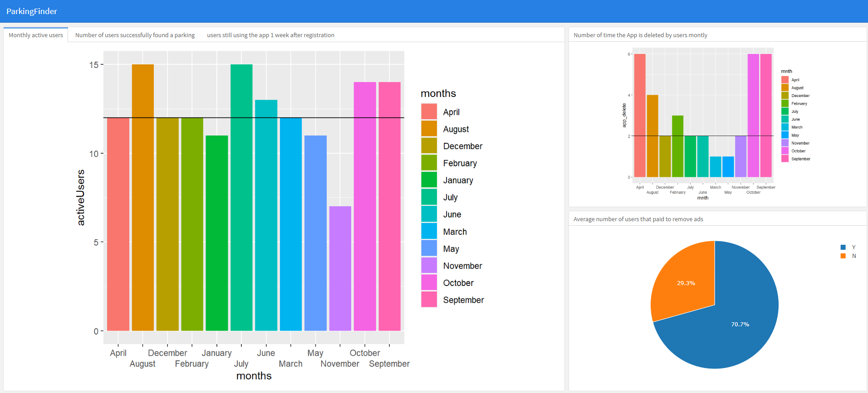The width and height of the screenshot is (868, 393).
Task: Click the September swatch in months legend
Action: tap(429, 300)
